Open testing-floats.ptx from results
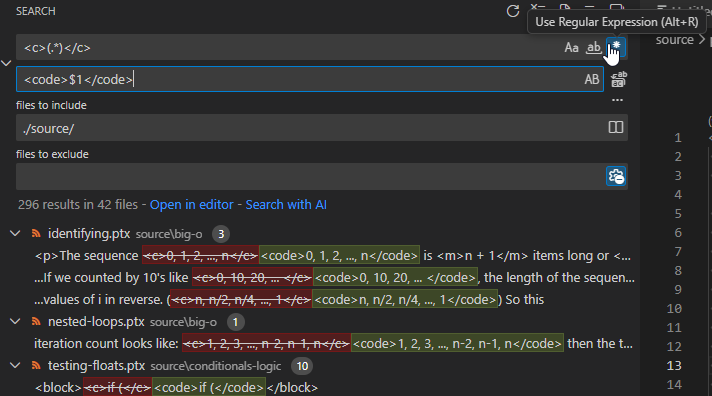 click(97, 366)
